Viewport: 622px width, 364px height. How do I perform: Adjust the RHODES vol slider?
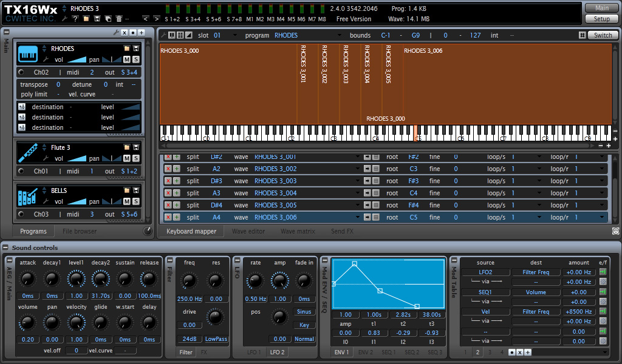[x=77, y=60]
